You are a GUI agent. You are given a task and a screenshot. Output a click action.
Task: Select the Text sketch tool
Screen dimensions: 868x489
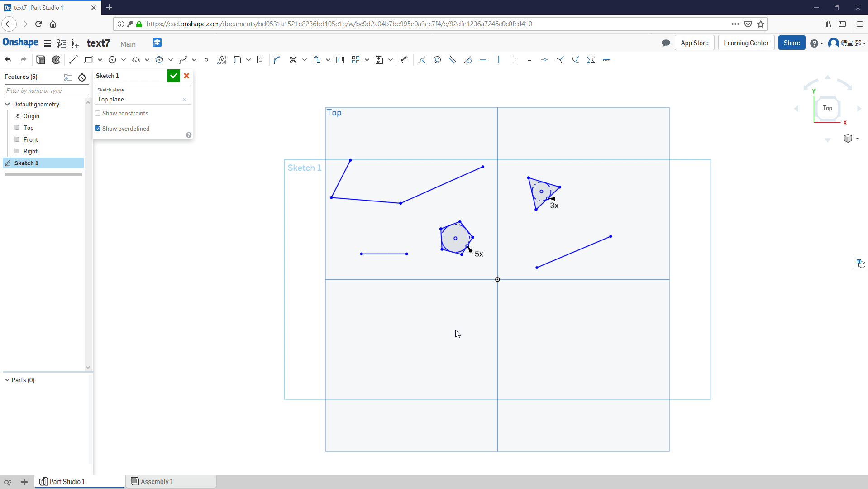[x=221, y=60]
